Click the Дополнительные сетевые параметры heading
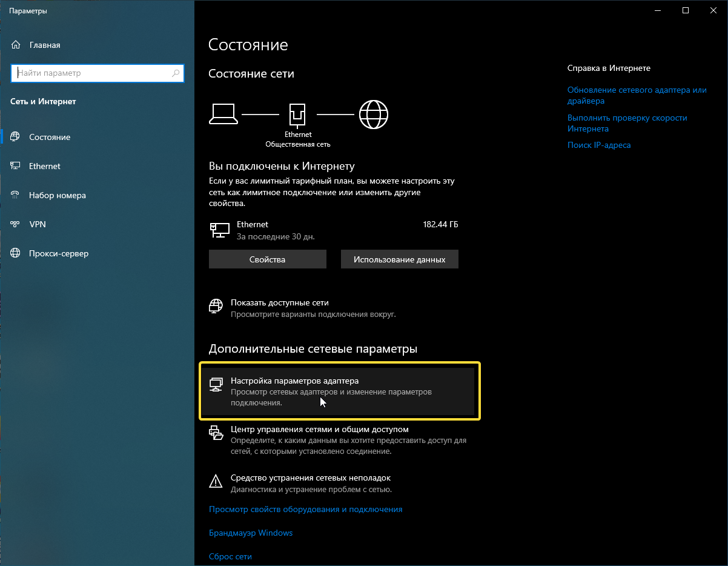This screenshot has height=566, width=728. pos(313,349)
